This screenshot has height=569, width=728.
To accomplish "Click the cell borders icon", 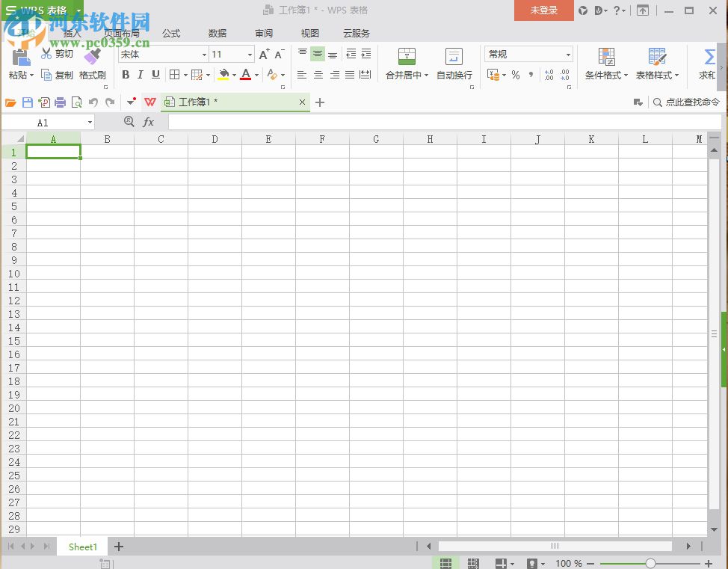I will click(x=175, y=75).
